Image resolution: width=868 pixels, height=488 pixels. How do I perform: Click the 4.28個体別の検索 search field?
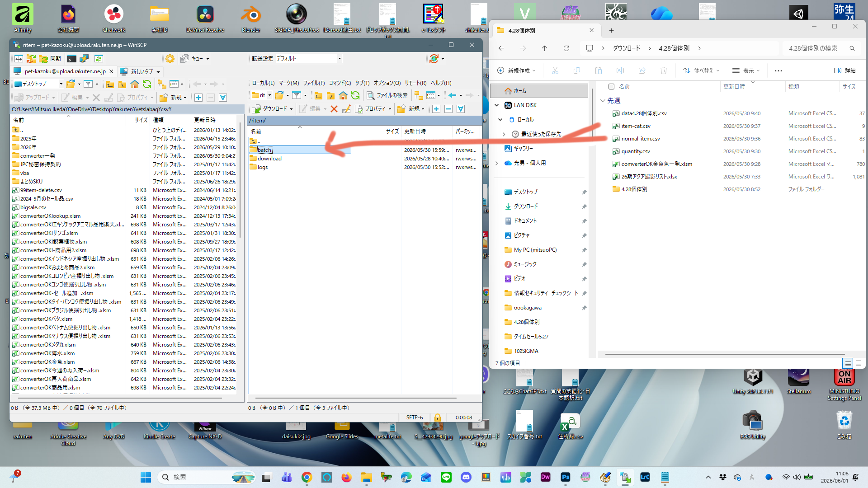point(821,48)
